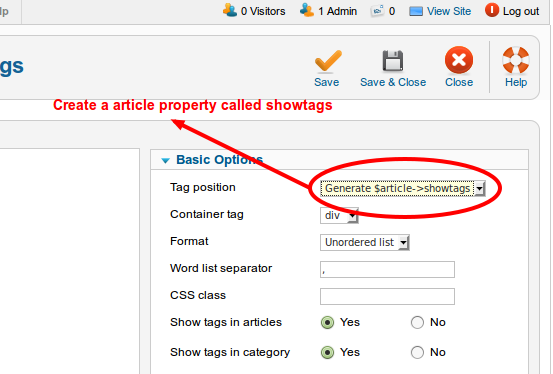
Task: Click the Visitors users icon
Action: click(230, 10)
